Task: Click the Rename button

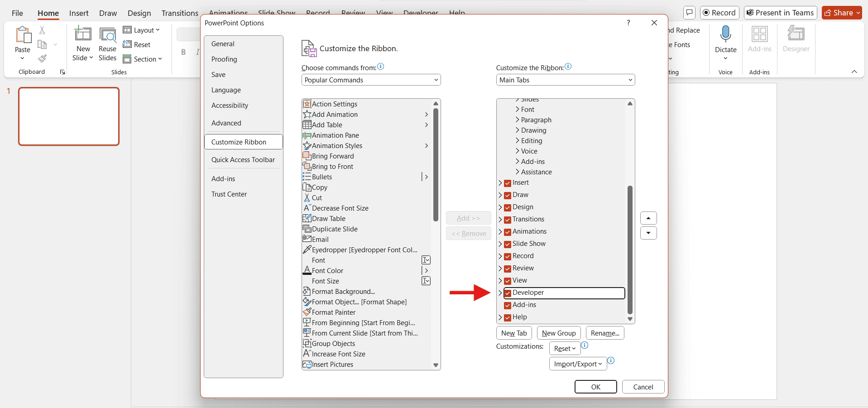Action: click(x=605, y=333)
